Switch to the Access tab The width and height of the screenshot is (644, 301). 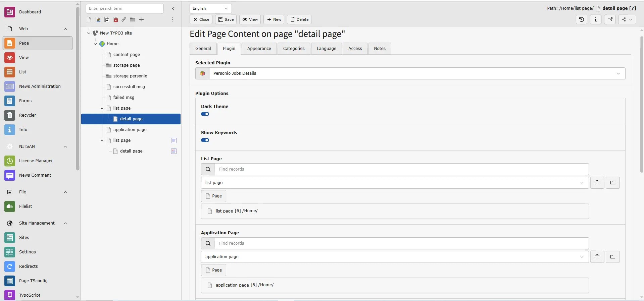(355, 49)
